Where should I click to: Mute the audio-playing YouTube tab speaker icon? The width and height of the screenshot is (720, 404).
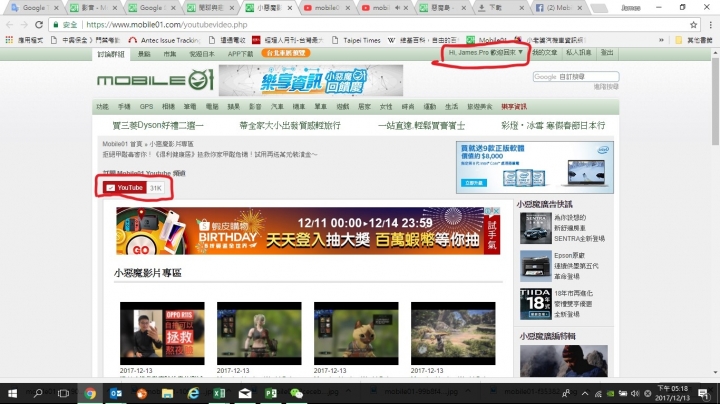click(397, 8)
